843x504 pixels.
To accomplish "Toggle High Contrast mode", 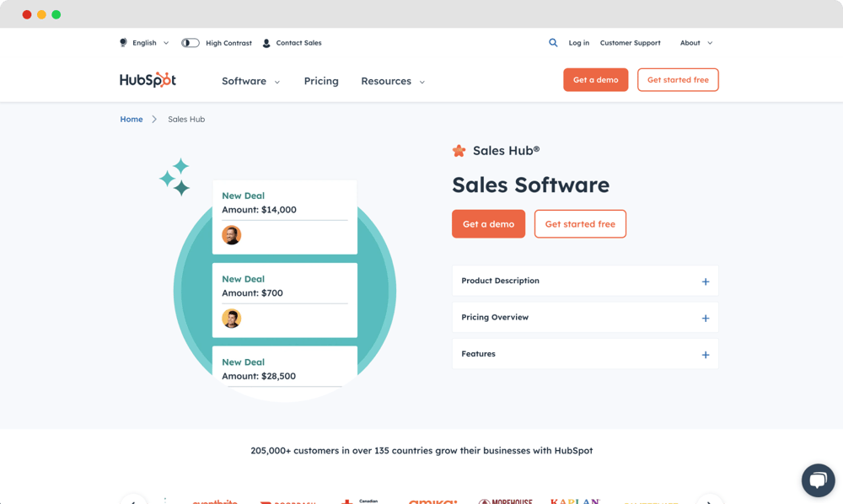I will pos(190,42).
